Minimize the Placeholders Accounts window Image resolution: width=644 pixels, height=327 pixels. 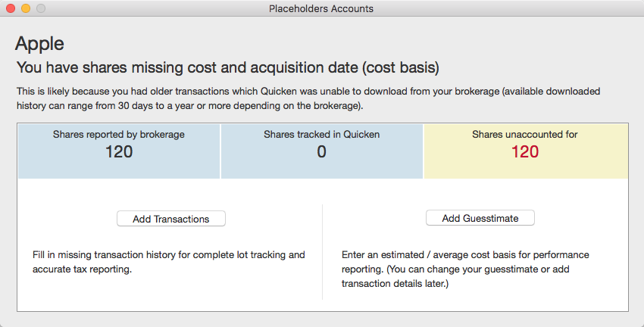coord(26,9)
